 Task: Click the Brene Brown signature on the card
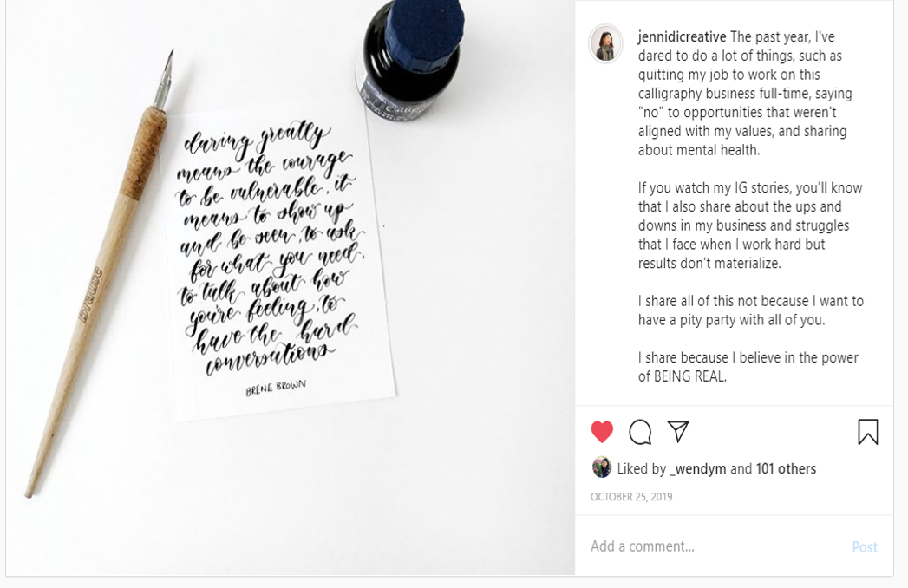point(276,388)
